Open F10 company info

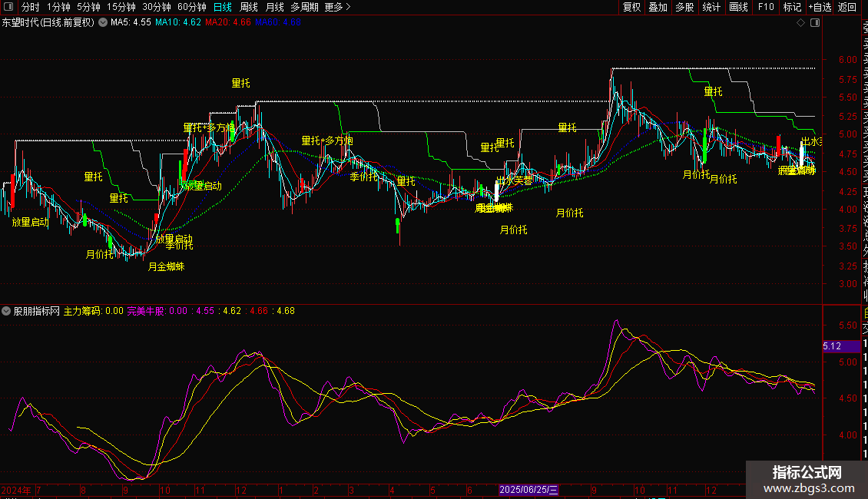766,7
